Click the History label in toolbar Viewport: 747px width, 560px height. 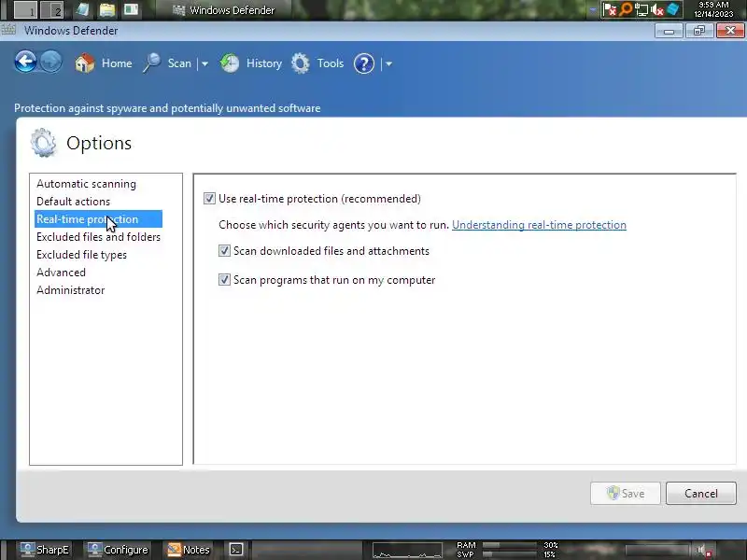coord(264,63)
